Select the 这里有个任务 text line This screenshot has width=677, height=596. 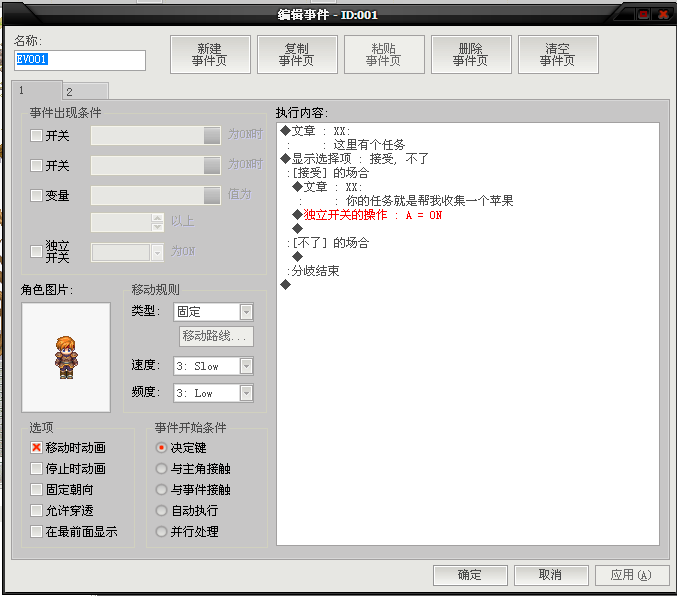pyautogui.click(x=369, y=145)
